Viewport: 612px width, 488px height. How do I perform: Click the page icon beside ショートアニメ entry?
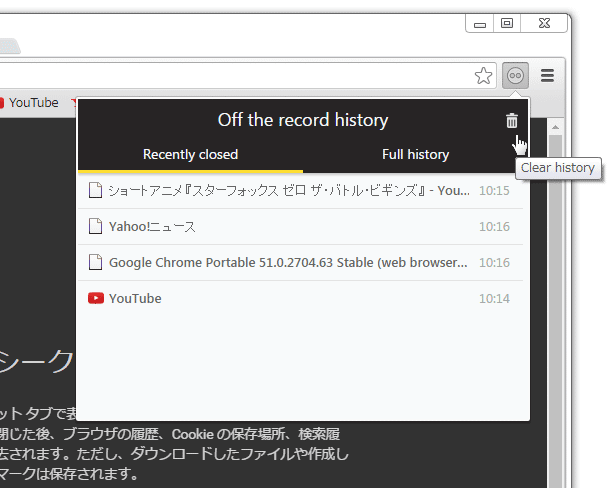95,191
